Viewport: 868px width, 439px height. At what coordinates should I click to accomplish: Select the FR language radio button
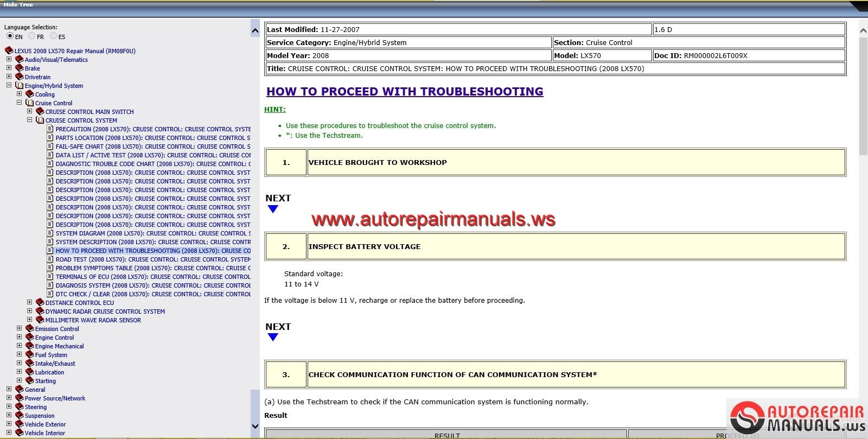point(31,36)
